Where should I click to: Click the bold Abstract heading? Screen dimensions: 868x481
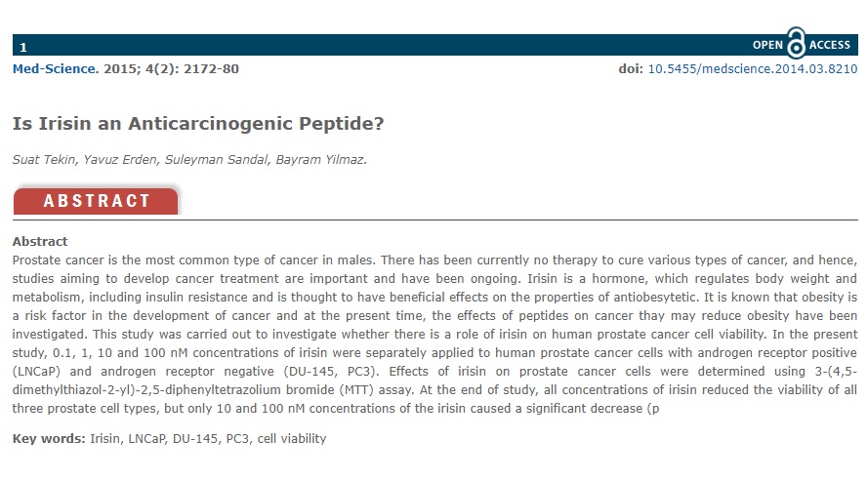[x=40, y=242]
